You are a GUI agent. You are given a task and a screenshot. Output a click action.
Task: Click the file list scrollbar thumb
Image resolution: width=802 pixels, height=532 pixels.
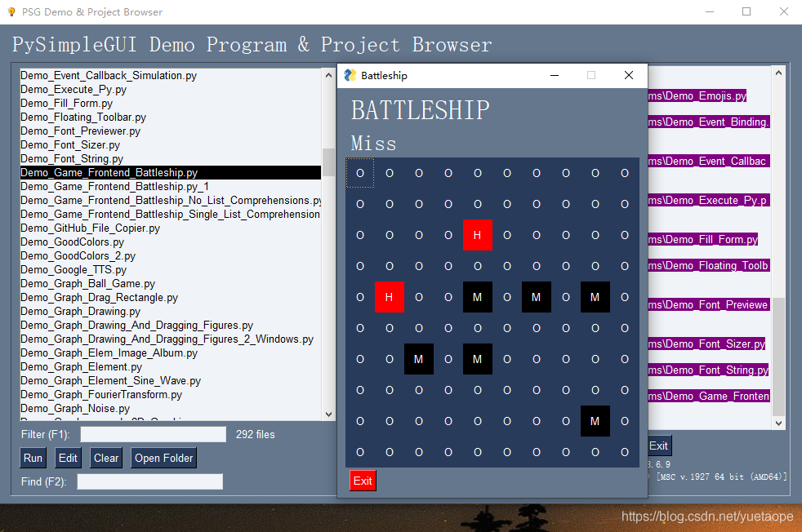(328, 162)
